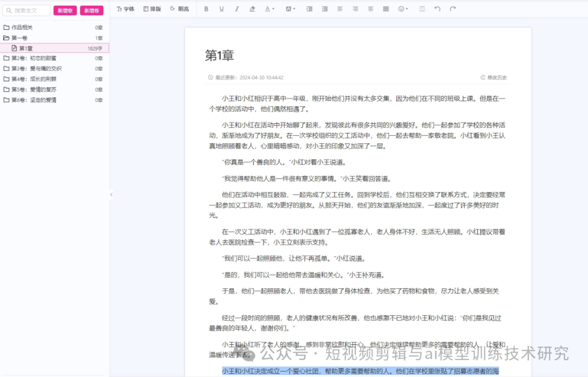This screenshot has width=588, height=377.
Task: Click the line "我觉得帮助他人是一件很有意义的事情"
Action: 307,179
